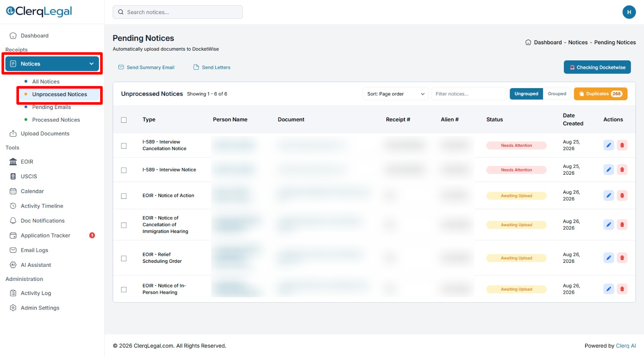The width and height of the screenshot is (644, 357).
Task: Select Unprocessed Notices submenu item
Action: pyautogui.click(x=60, y=94)
